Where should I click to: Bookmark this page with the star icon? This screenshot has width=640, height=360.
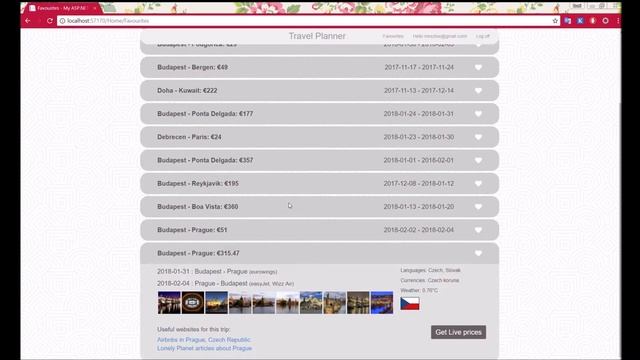555,21
